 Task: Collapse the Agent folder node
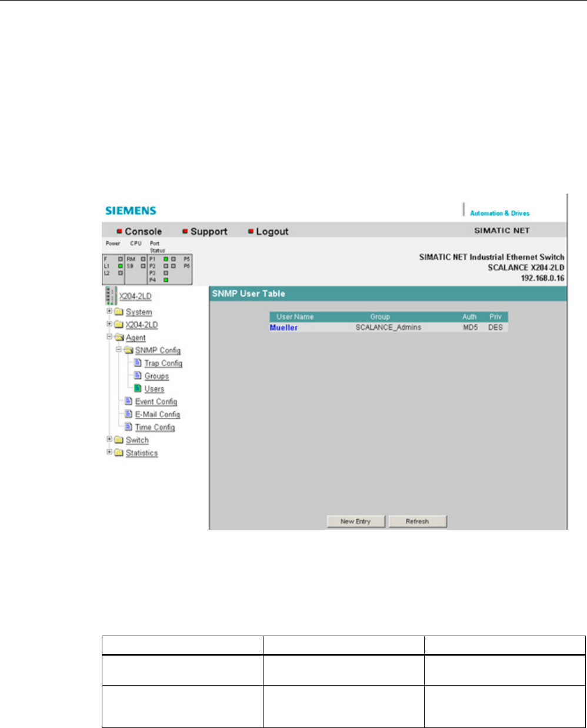click(x=109, y=337)
